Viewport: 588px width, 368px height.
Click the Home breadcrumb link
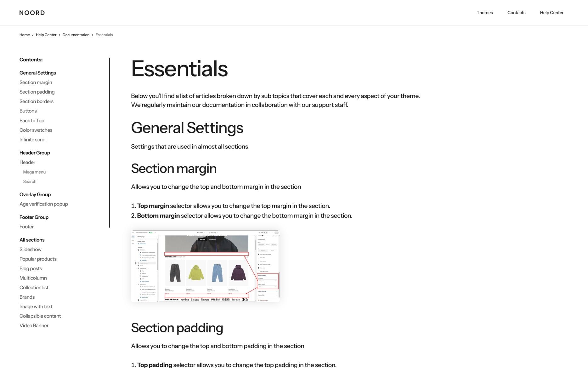pos(25,35)
